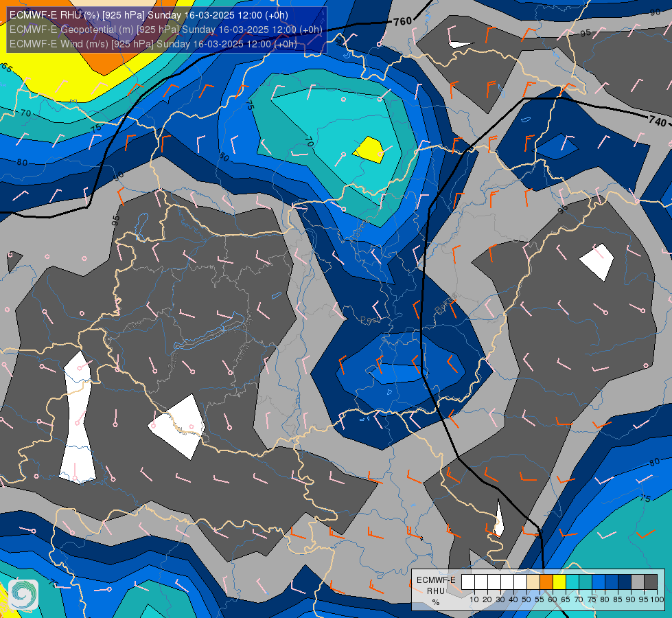672x618 pixels.
Task: Pick the navy 85-90% legend swatch
Action: point(625,582)
